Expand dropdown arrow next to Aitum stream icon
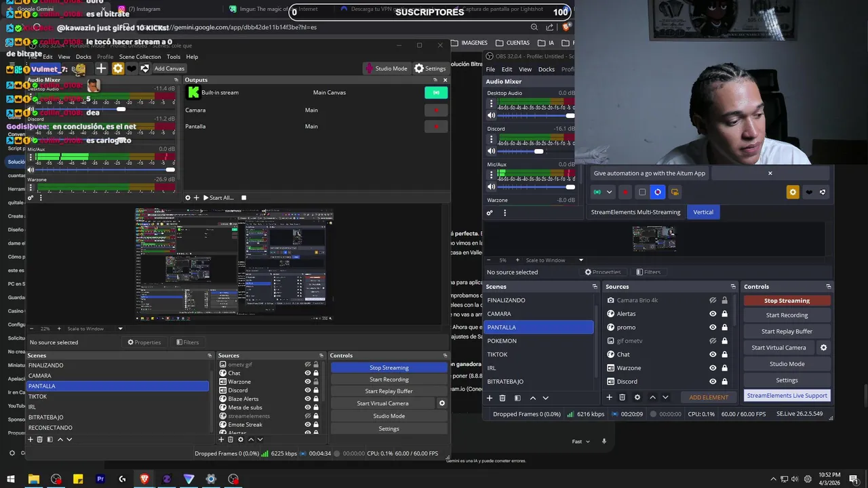 609,192
